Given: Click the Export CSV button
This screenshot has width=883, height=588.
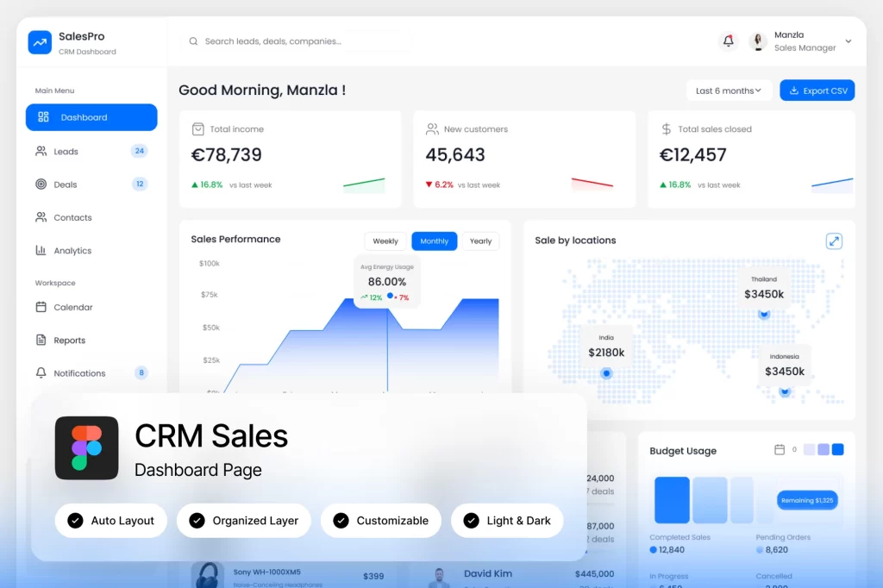Looking at the screenshot, I should (817, 91).
